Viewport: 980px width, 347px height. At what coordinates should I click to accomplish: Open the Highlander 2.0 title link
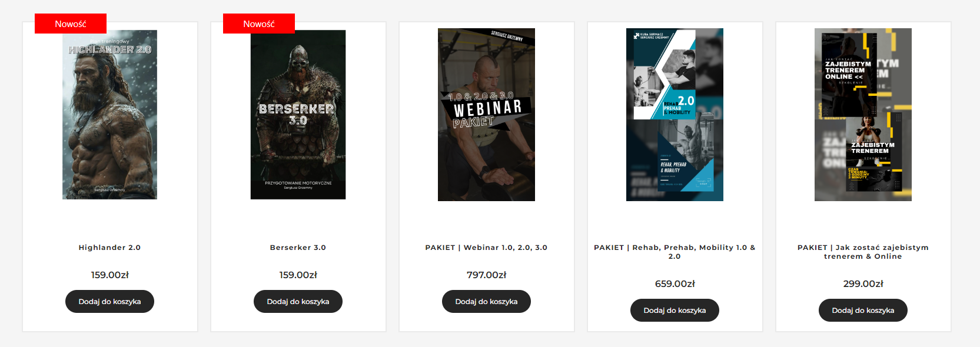pos(109,248)
